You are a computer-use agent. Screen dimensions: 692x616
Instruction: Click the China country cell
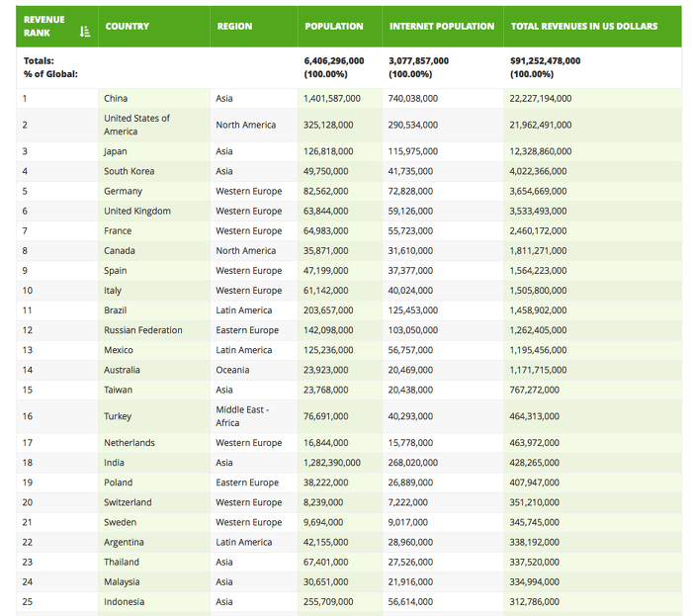[116, 98]
